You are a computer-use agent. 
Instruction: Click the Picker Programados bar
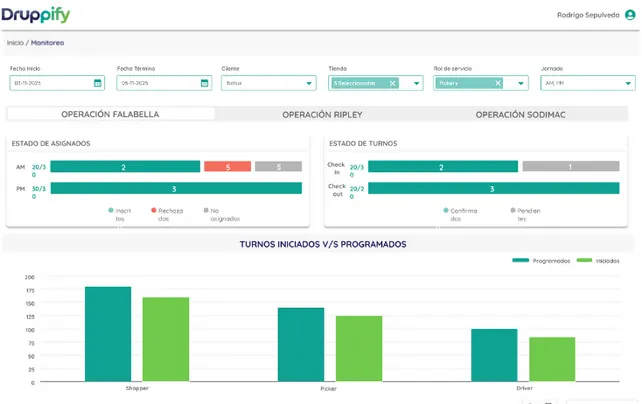[301, 345]
